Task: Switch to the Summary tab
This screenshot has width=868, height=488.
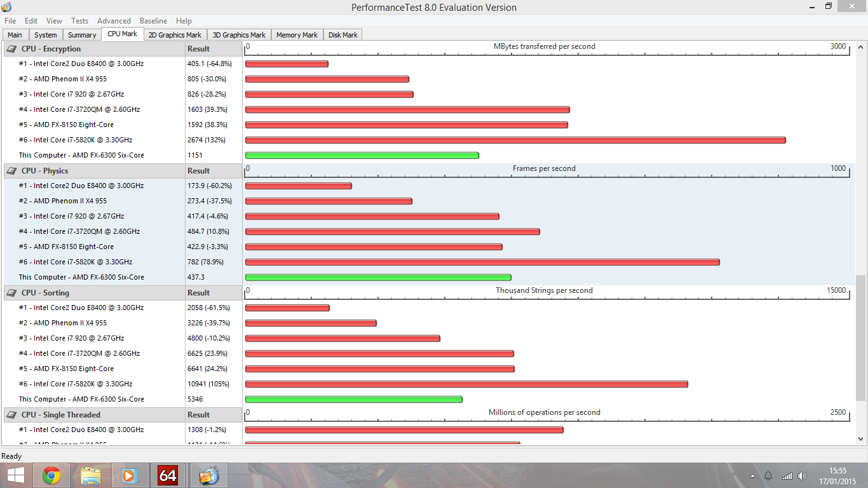Action: click(x=82, y=35)
